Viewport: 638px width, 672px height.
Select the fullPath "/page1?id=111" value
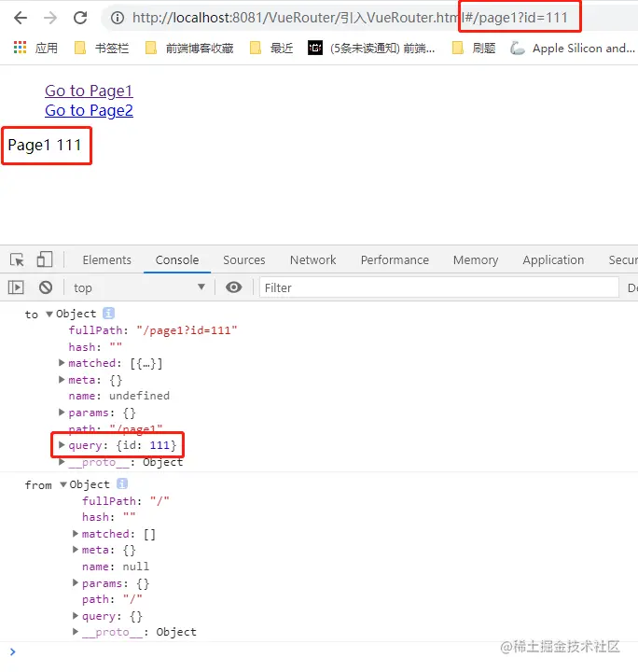187,330
